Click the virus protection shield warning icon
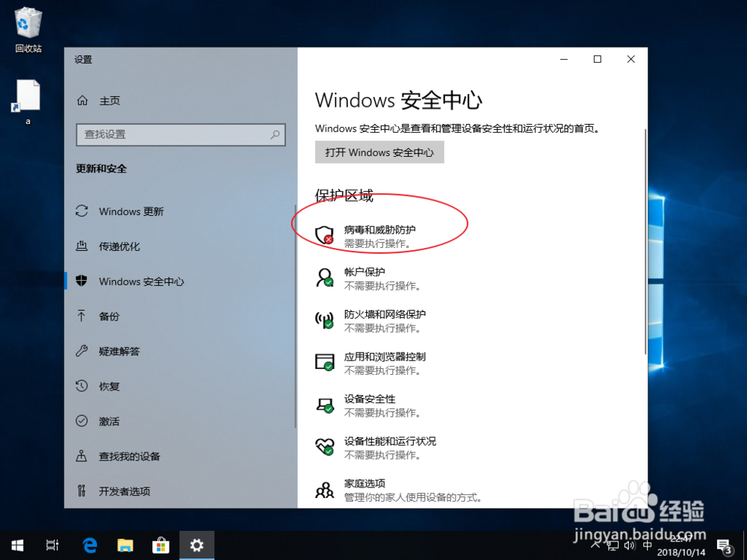747x560 pixels. [324, 234]
